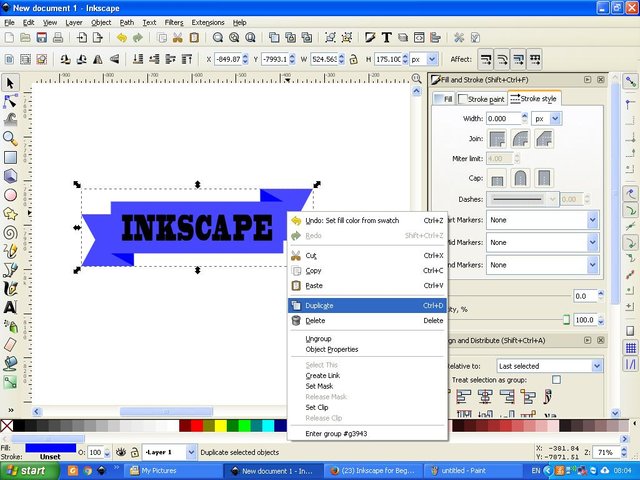Toggle Treat selection as group checkbox
Image resolution: width=640 pixels, height=480 pixels.
pyautogui.click(x=556, y=380)
